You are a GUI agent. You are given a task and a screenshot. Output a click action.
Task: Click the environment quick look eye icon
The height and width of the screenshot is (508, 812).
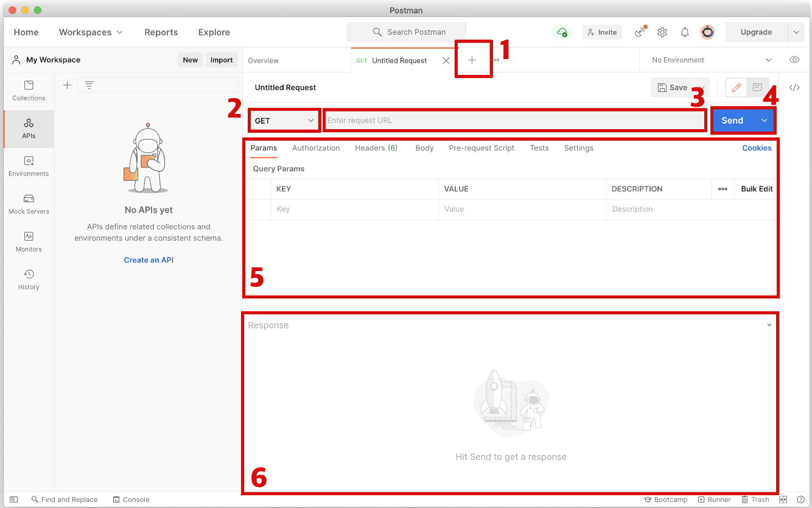point(794,60)
